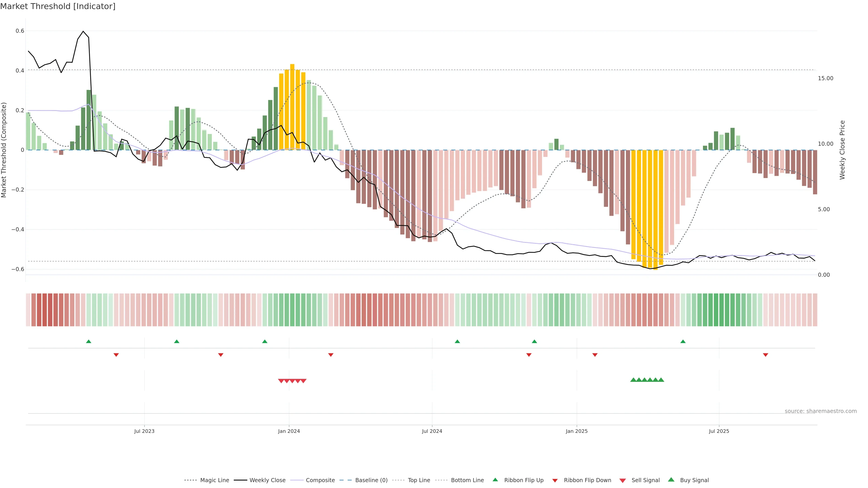Click the Bottom Line legend label
The width and height of the screenshot is (868, 488).
[x=467, y=480]
